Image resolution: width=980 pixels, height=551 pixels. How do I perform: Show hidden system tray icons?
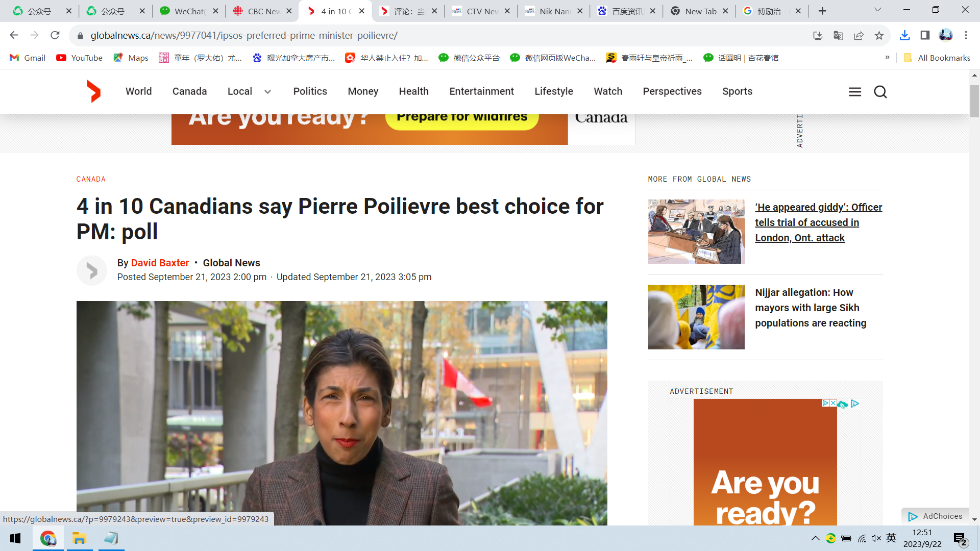tap(815, 538)
